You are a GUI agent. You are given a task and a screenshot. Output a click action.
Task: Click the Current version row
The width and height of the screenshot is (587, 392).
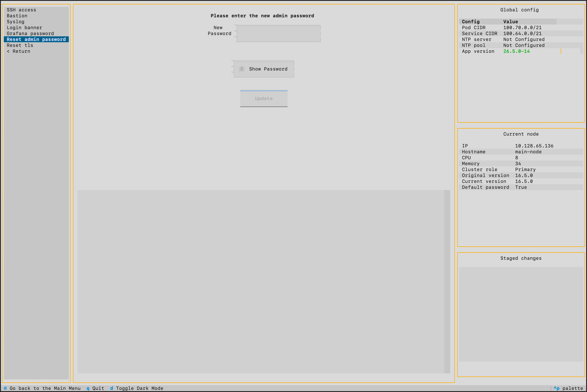(521, 181)
